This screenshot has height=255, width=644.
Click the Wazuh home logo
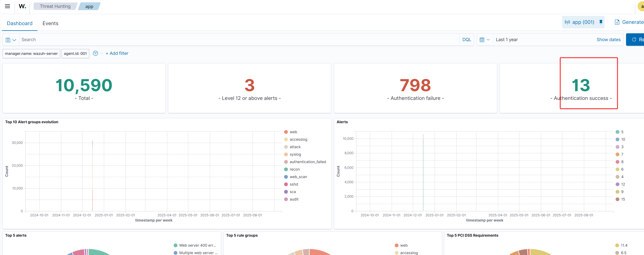tap(22, 6)
